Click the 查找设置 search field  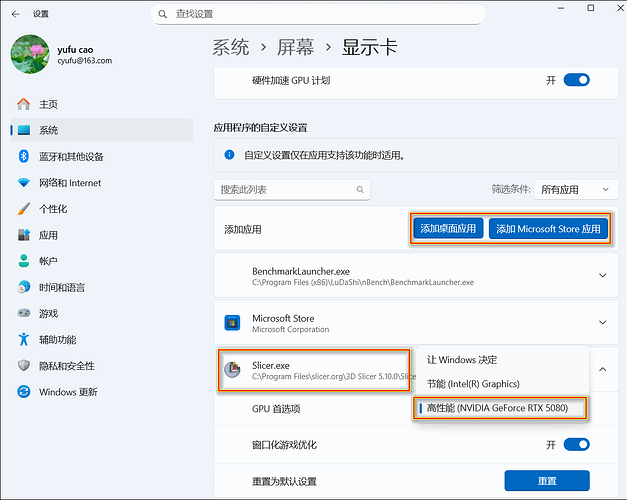[318, 14]
